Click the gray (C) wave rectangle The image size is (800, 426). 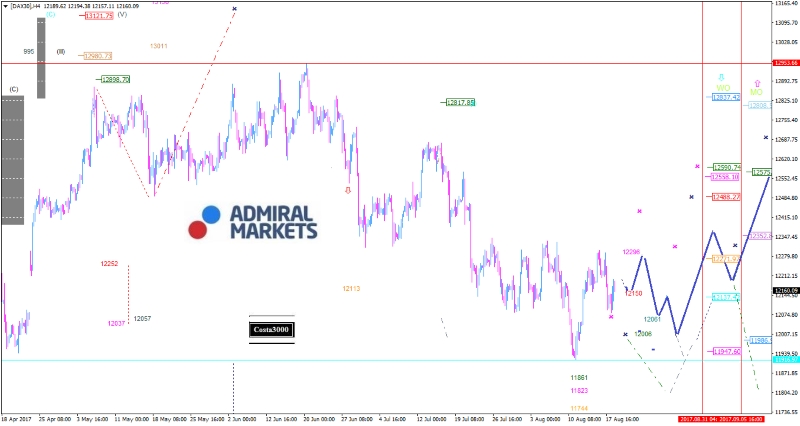(12, 160)
